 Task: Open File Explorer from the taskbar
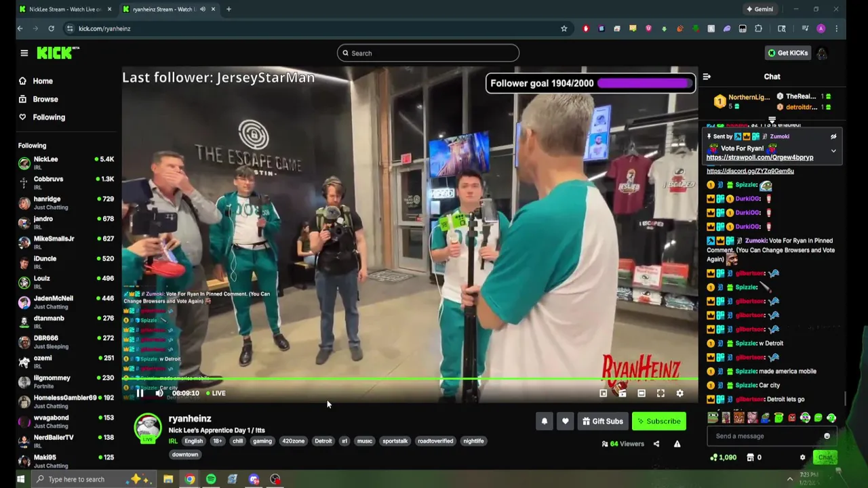168,479
